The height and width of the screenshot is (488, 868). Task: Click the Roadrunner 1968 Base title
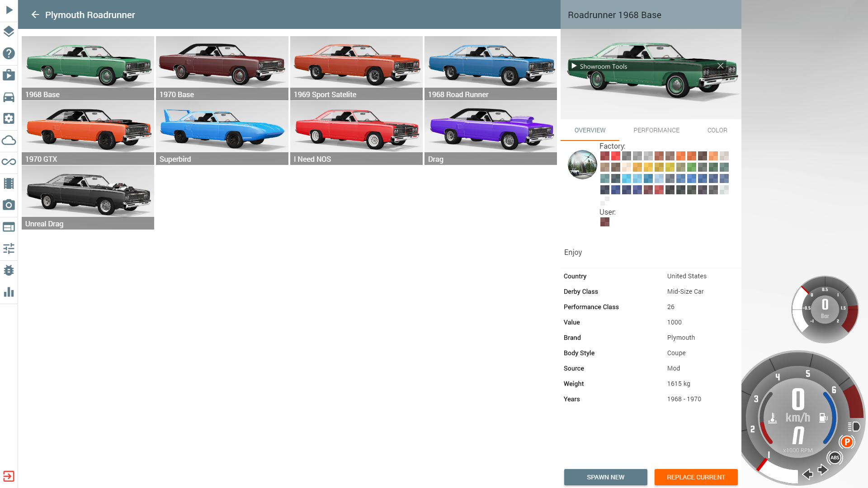pyautogui.click(x=614, y=15)
